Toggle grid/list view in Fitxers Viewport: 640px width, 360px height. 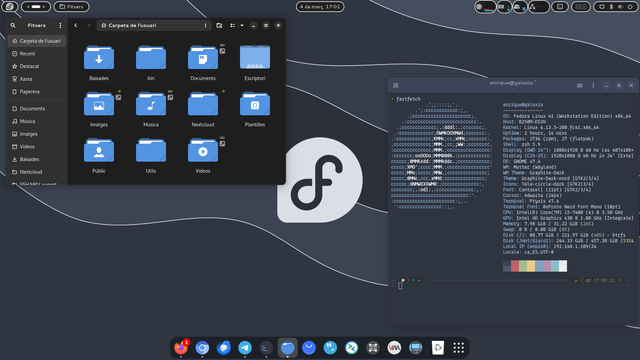pyautogui.click(x=232, y=25)
